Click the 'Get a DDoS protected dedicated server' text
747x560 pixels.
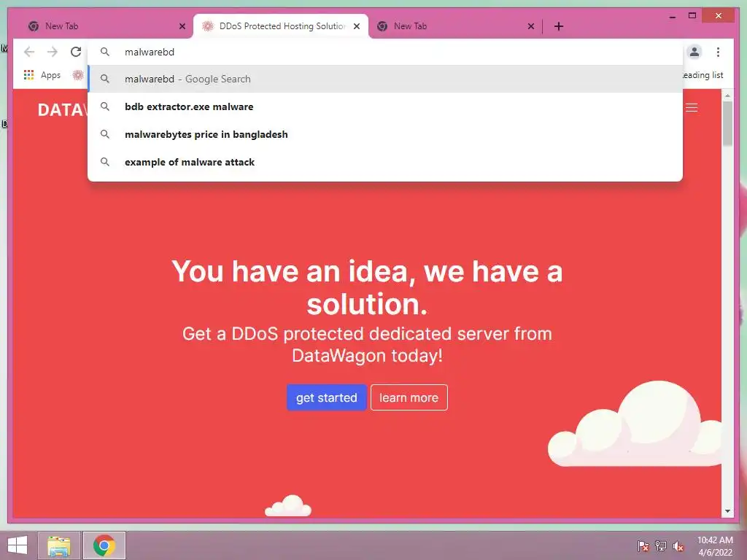[367, 345]
